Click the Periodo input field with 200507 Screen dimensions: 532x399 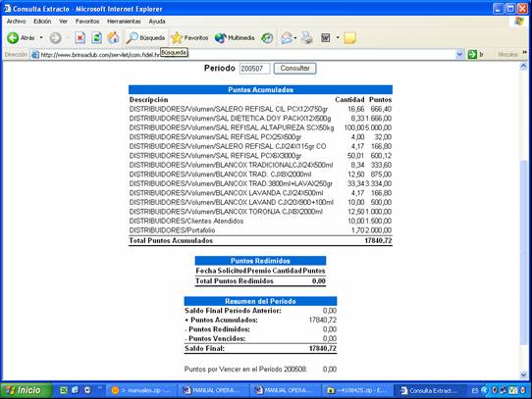point(254,69)
